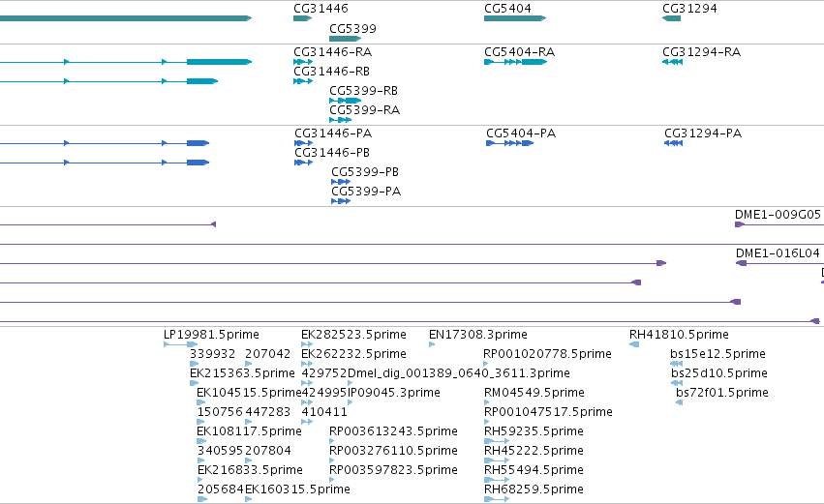Click protein CG5399-PA
Viewport: 824px width, 504px height.
(x=341, y=201)
